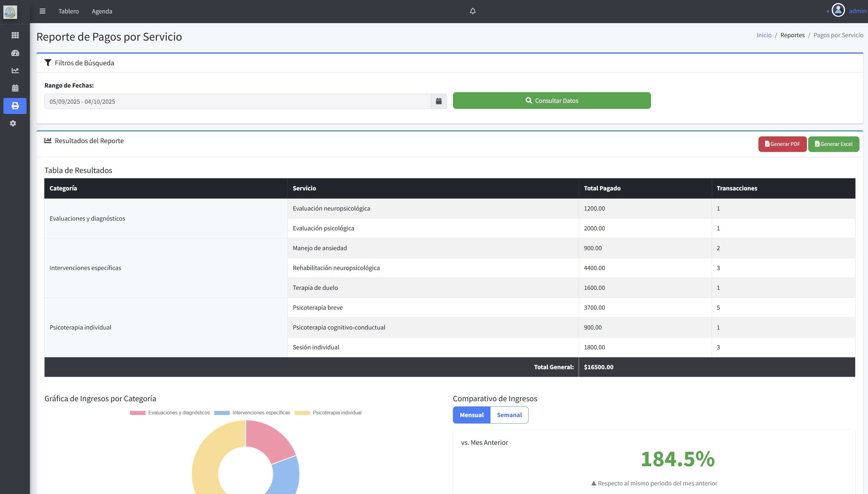This screenshot has height=494, width=868.
Task: Click the Consultar Datos button
Action: pos(552,101)
